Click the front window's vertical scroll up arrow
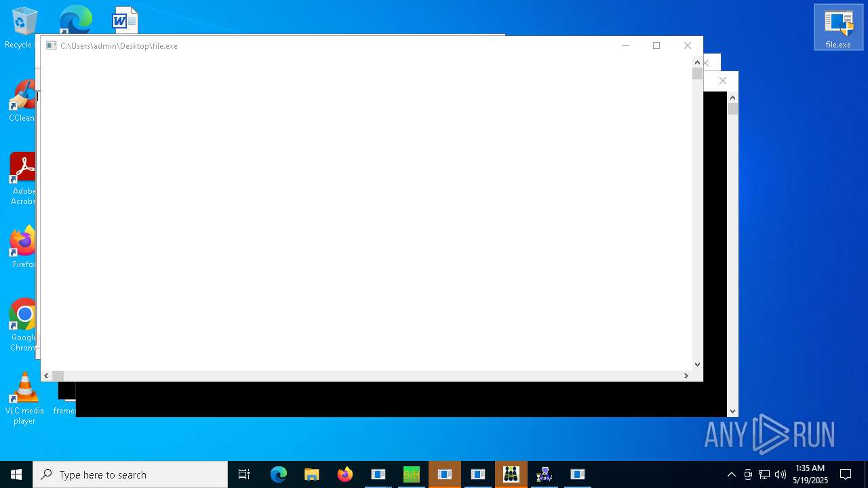 pyautogui.click(x=697, y=62)
